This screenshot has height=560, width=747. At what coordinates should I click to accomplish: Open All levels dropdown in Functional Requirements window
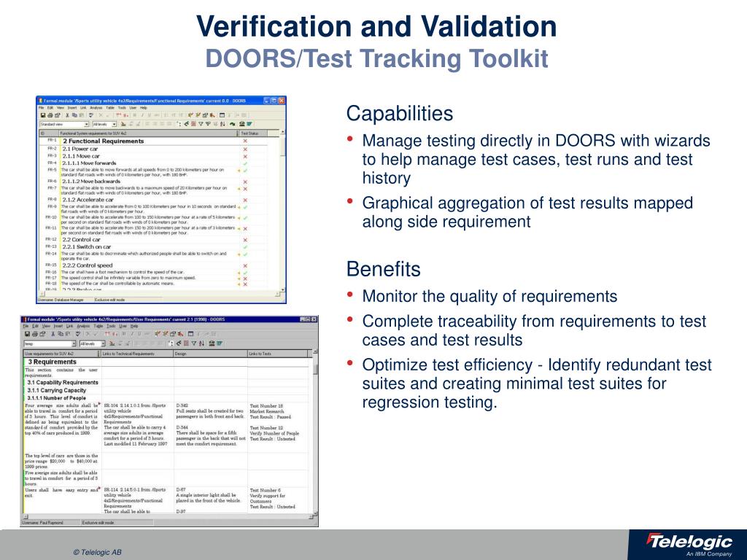[x=115, y=124]
